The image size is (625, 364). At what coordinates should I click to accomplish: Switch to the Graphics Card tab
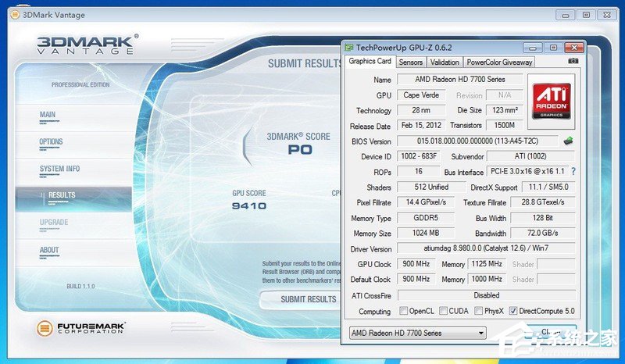pyautogui.click(x=370, y=62)
